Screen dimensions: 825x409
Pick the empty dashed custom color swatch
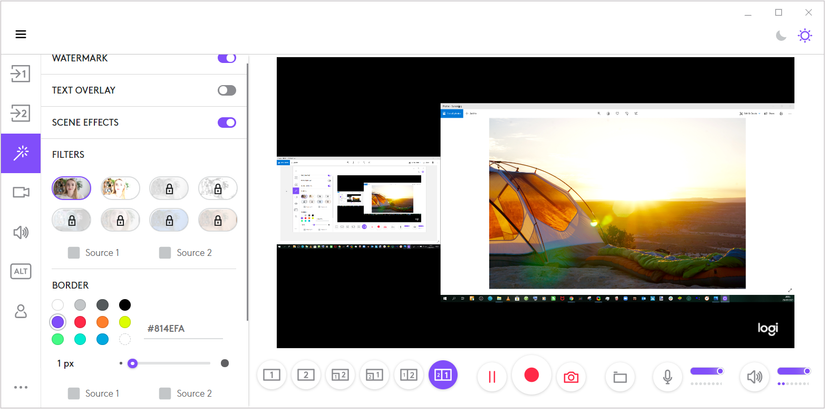125,340
